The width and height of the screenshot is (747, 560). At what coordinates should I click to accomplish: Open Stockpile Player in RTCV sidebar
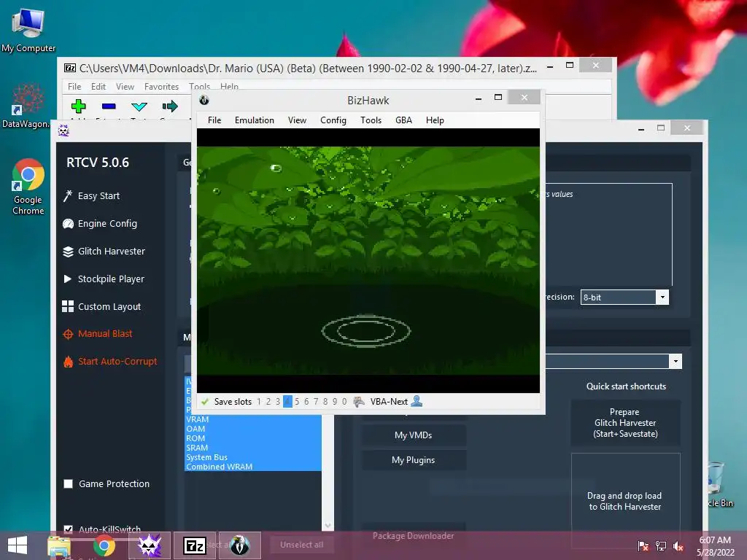pos(104,279)
